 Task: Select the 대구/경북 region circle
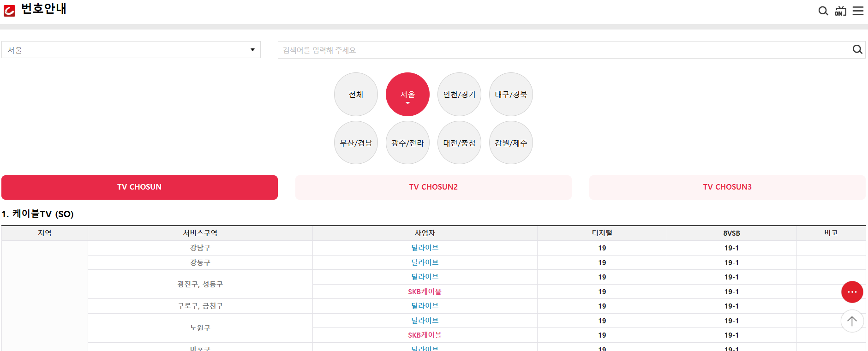click(x=511, y=95)
